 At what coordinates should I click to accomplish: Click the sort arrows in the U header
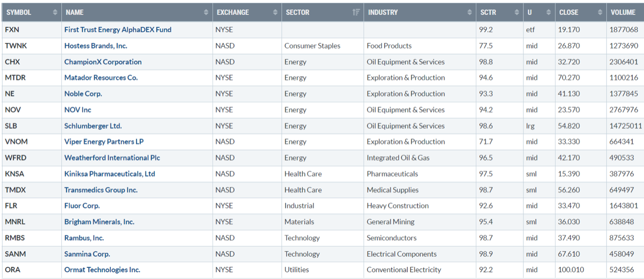[x=548, y=12]
